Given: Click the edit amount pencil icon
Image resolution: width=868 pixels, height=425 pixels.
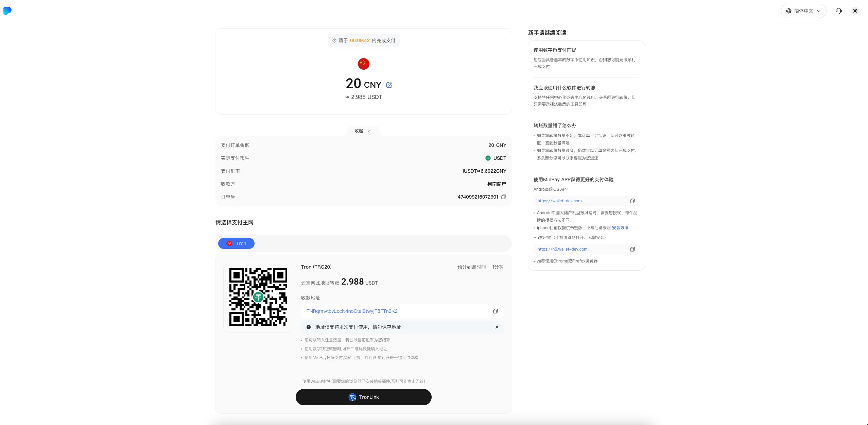Looking at the screenshot, I should click(x=389, y=85).
